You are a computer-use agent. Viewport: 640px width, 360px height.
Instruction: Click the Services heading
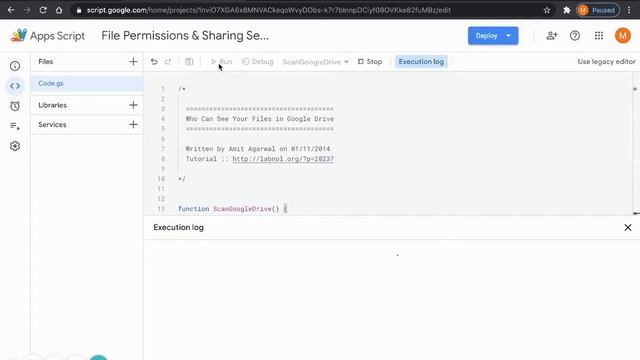click(x=52, y=124)
